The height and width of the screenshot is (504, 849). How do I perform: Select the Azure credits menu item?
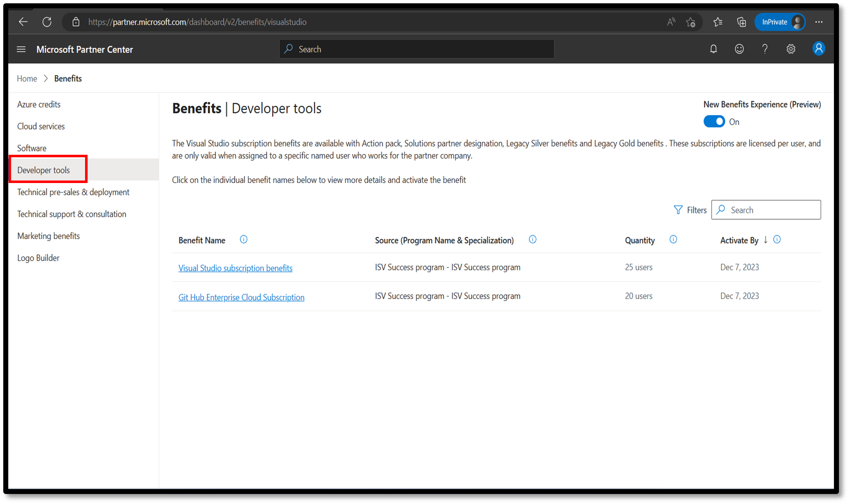point(39,104)
